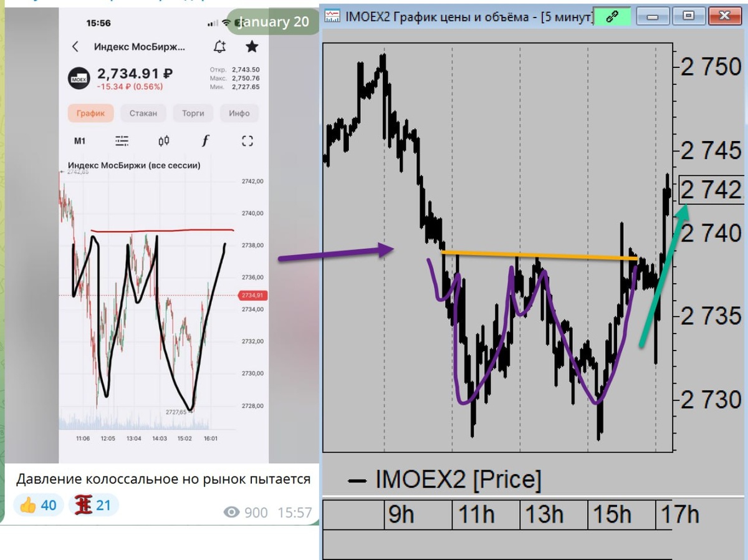Image resolution: width=748 pixels, height=560 pixels.
Task: Switch the candlestick chart type icon
Action: pos(164,141)
